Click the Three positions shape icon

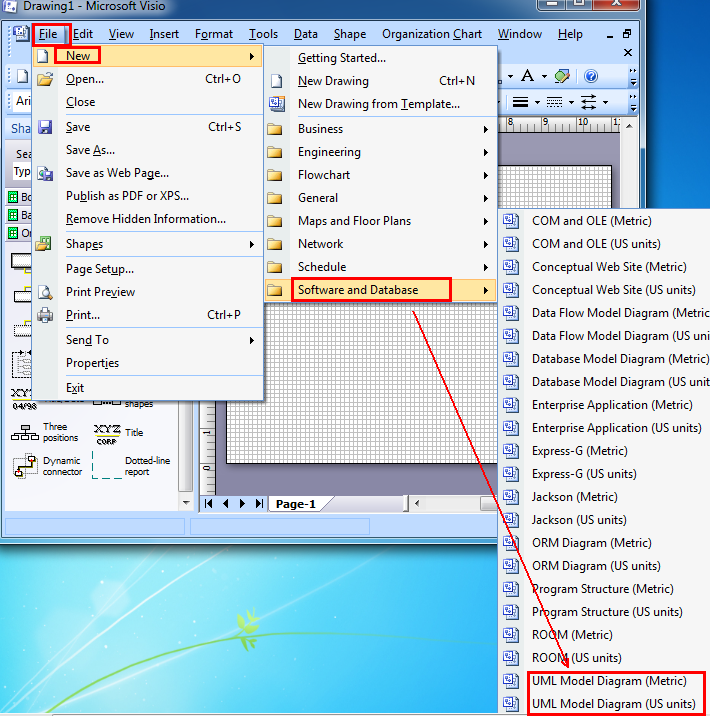[25, 432]
